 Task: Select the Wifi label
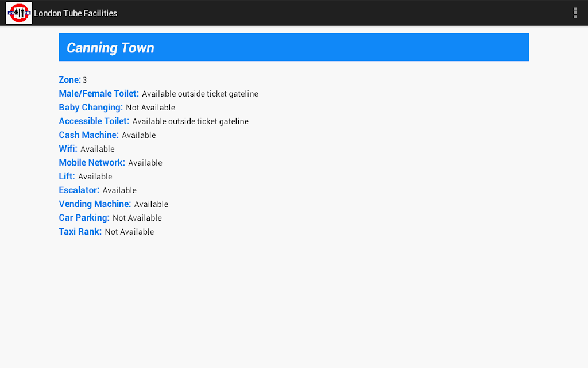(68, 149)
